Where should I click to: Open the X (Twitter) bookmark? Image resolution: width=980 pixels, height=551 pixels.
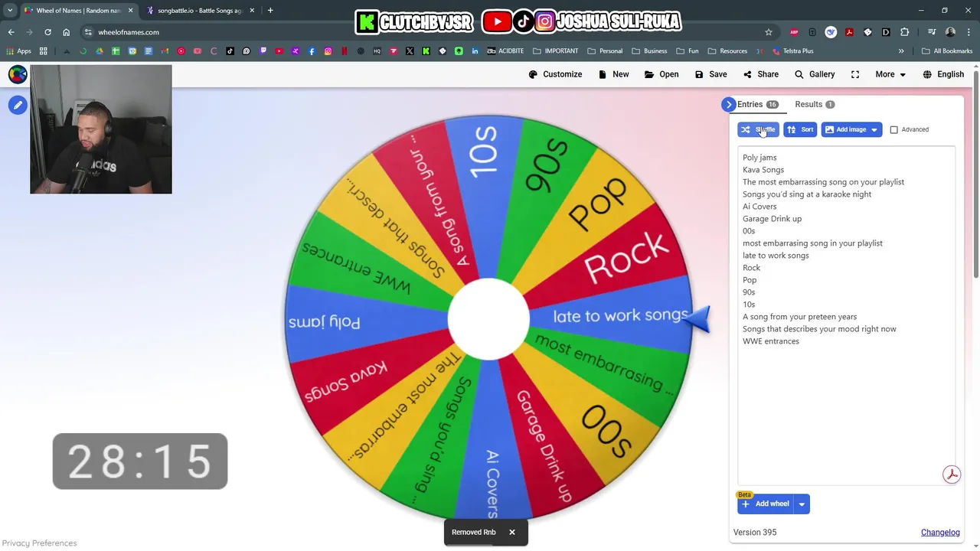pyautogui.click(x=410, y=51)
